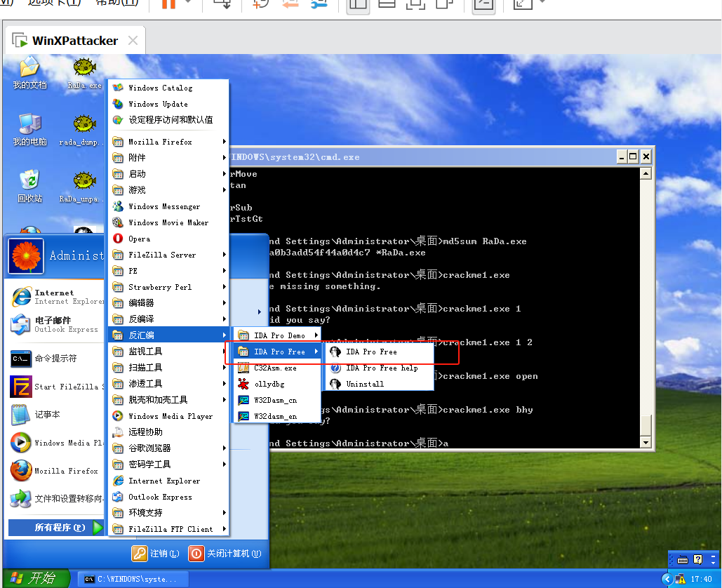Launch Windows Messenger from programs menu
Viewport: 722px width, 588px height.
coord(168,206)
